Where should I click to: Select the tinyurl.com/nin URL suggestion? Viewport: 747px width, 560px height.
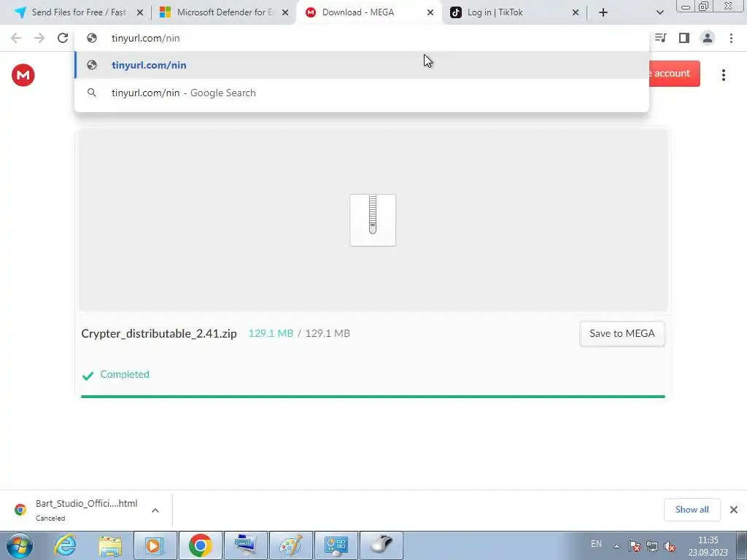(362, 65)
